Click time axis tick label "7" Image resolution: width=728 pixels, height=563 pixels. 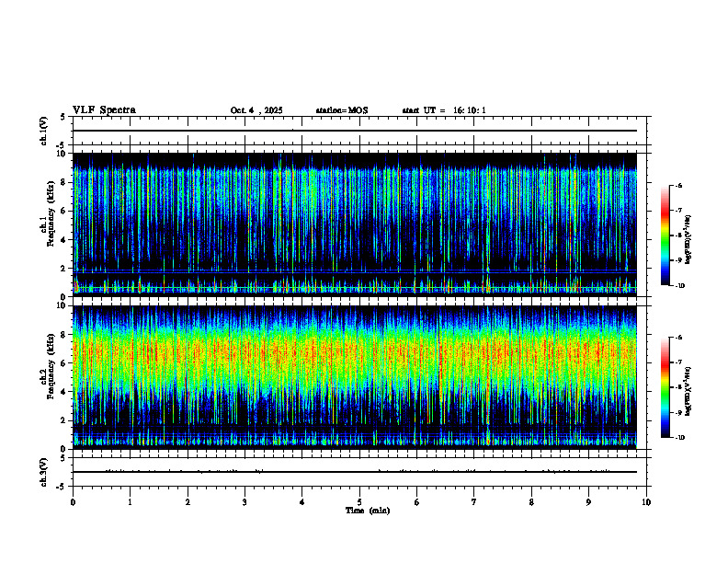click(x=474, y=502)
